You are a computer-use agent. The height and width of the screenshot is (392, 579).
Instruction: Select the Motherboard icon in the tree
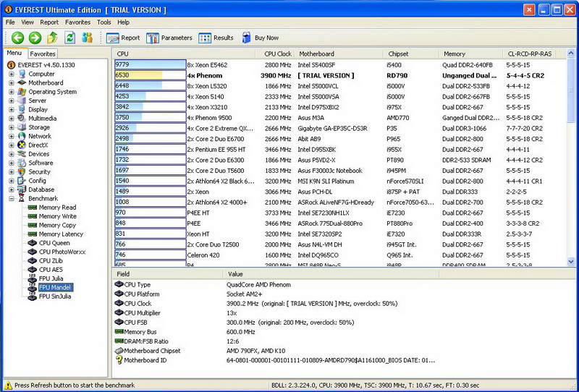point(22,82)
